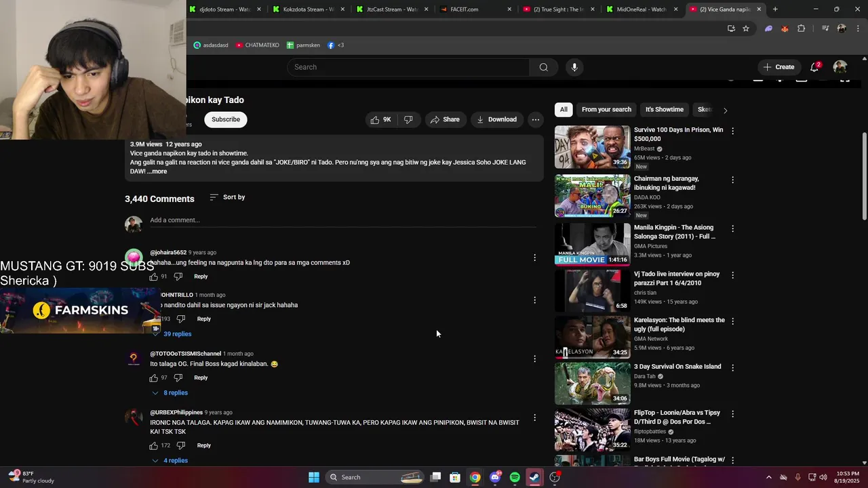Open the video's more actions ellipsis menu
This screenshot has height=488, width=868.
coord(536,119)
